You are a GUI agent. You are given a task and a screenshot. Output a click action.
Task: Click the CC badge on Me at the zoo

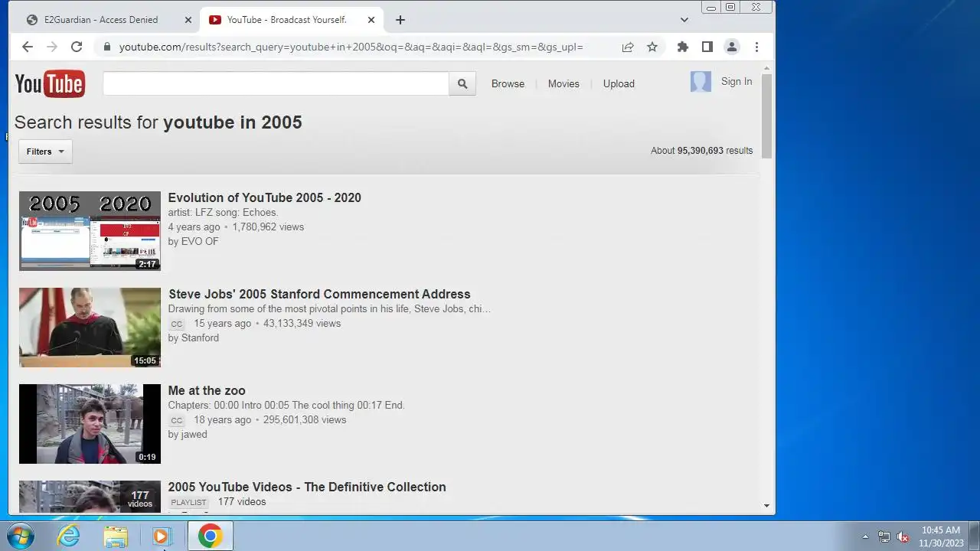coord(177,420)
